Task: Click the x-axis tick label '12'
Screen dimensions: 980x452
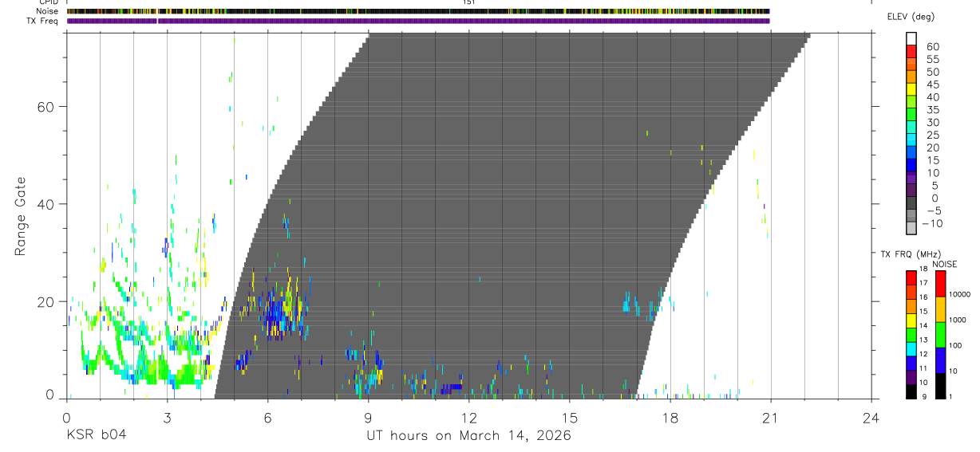Action: (x=468, y=417)
